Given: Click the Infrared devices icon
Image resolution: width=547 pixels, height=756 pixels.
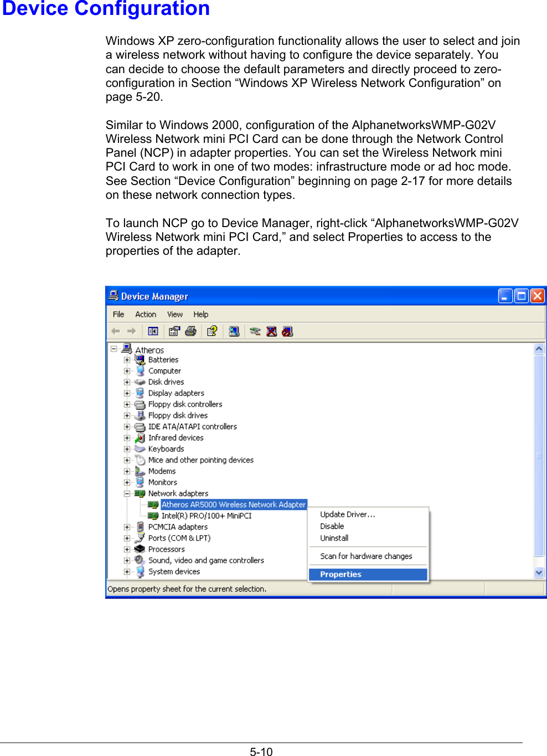Looking at the screenshot, I should pyautogui.click(x=140, y=438).
